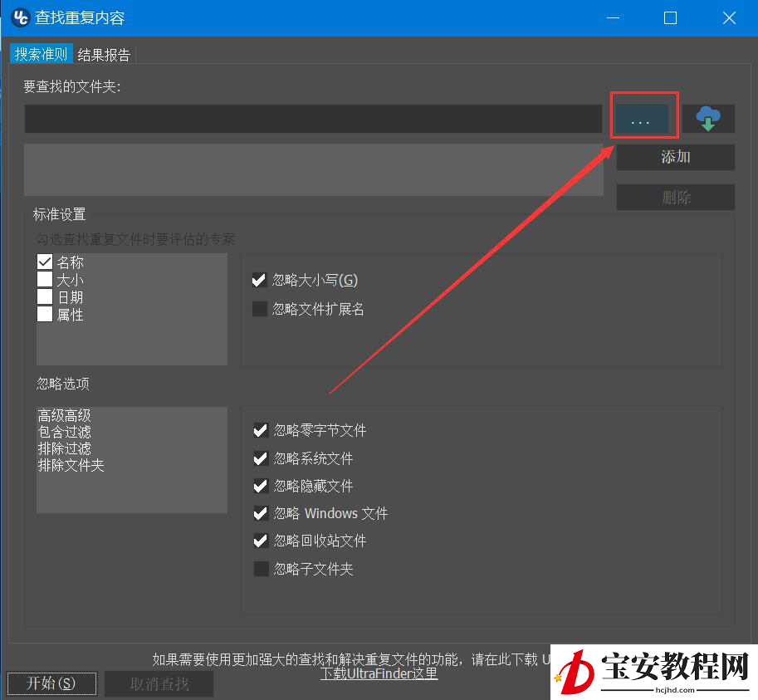
Task: Click the cloud download icon button
Action: (x=708, y=119)
